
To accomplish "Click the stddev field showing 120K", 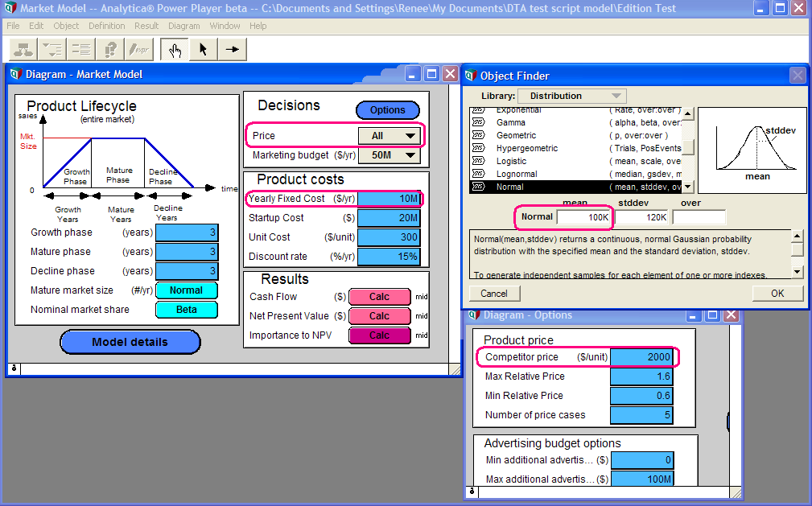I will tap(641, 217).
